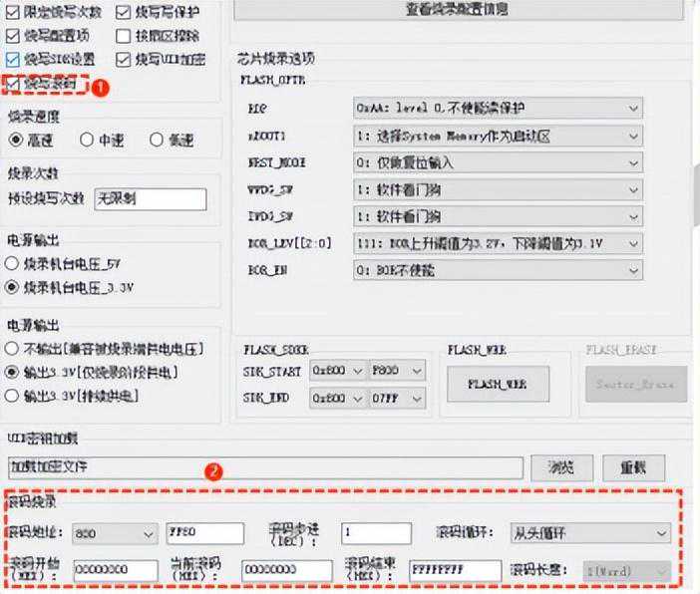This screenshot has width=700, height=594.
Task: Click the 滚码结束 FFFFFFFF input field
Action: (455, 570)
